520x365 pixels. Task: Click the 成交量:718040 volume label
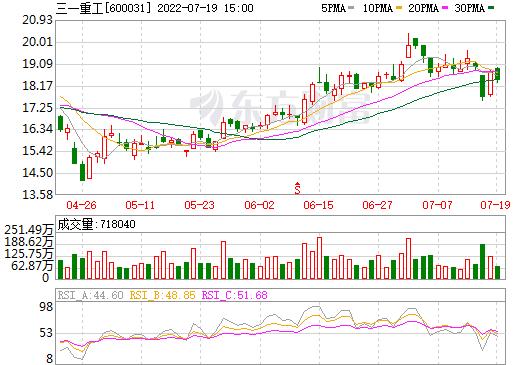coord(97,224)
